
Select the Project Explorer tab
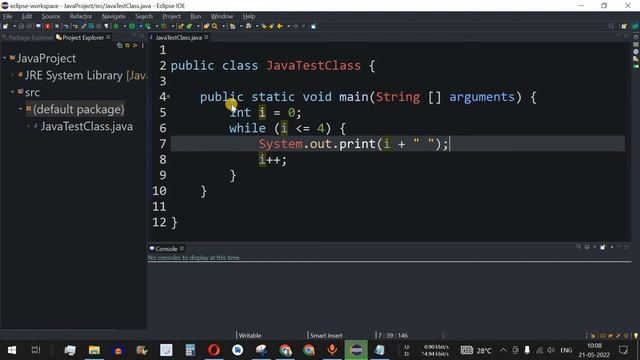(83, 38)
